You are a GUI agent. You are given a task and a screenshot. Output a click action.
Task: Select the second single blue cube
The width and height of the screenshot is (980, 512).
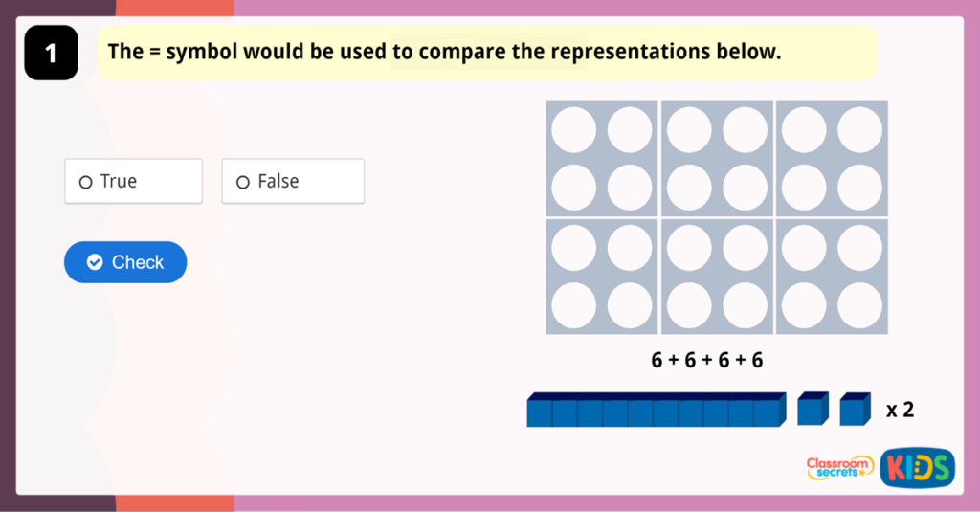855,409
